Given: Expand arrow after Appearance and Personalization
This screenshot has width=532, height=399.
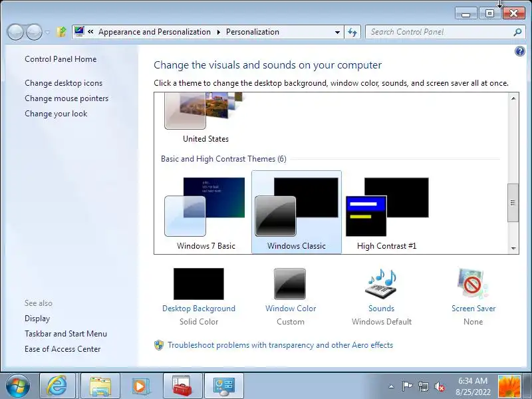Looking at the screenshot, I should pyautogui.click(x=219, y=32).
